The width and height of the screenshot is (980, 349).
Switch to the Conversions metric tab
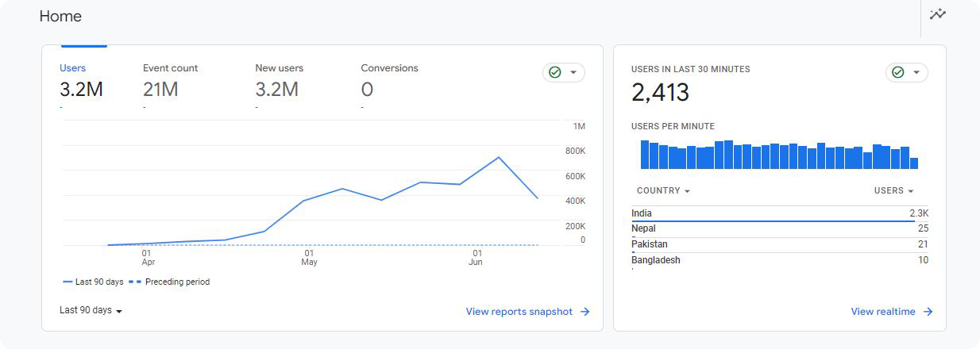389,81
